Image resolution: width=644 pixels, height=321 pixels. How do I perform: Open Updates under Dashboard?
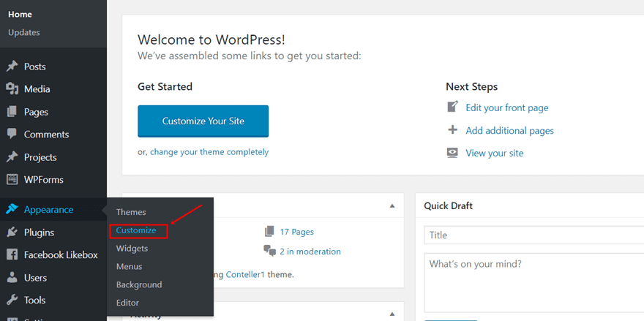pos(24,32)
